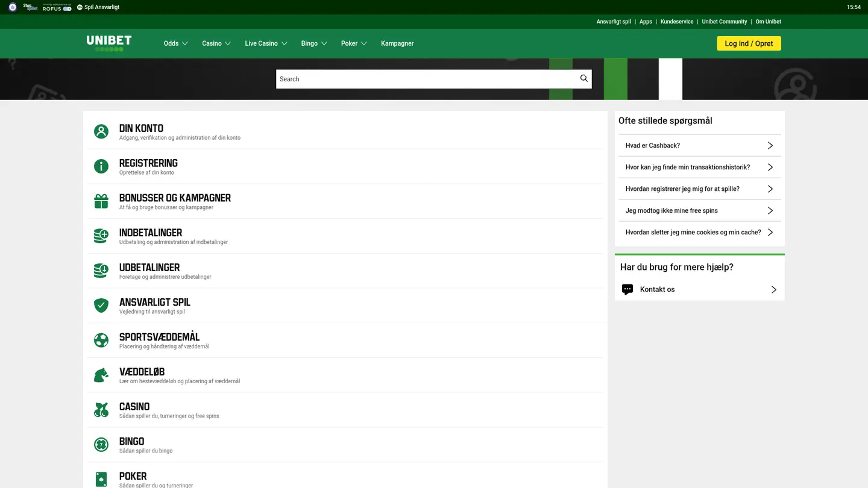The height and width of the screenshot is (488, 868).
Task: Open the Kontakt os link
Action: point(657,290)
